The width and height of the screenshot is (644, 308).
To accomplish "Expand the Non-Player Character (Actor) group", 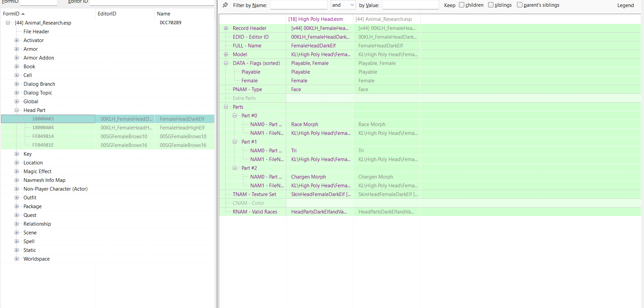I will click(x=16, y=189).
